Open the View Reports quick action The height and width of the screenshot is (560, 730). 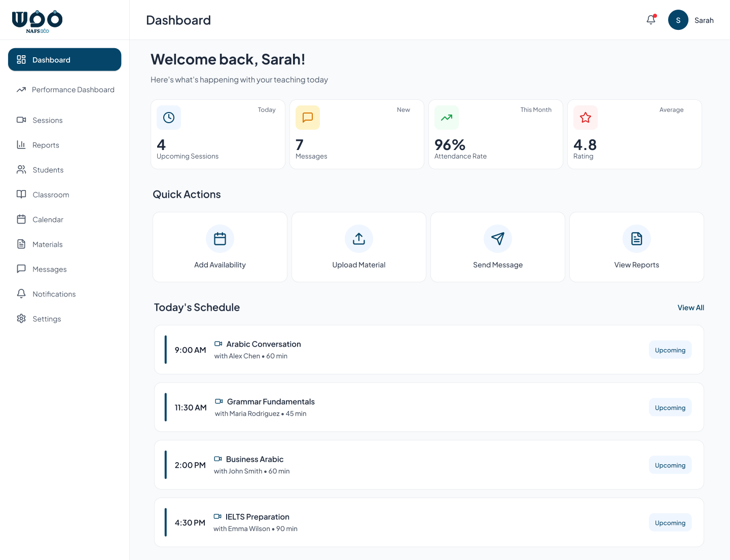point(637,247)
